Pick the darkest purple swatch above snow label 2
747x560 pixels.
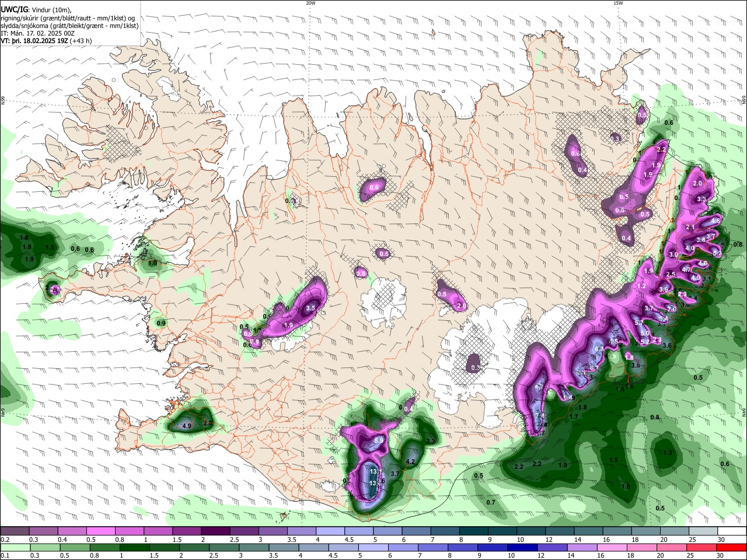pos(215,531)
